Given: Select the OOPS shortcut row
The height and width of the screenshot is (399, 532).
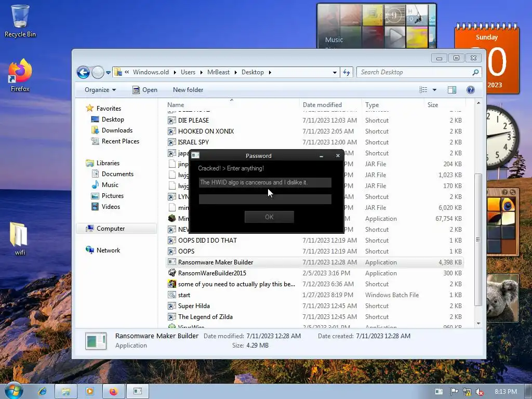Looking at the screenshot, I should point(187,251).
